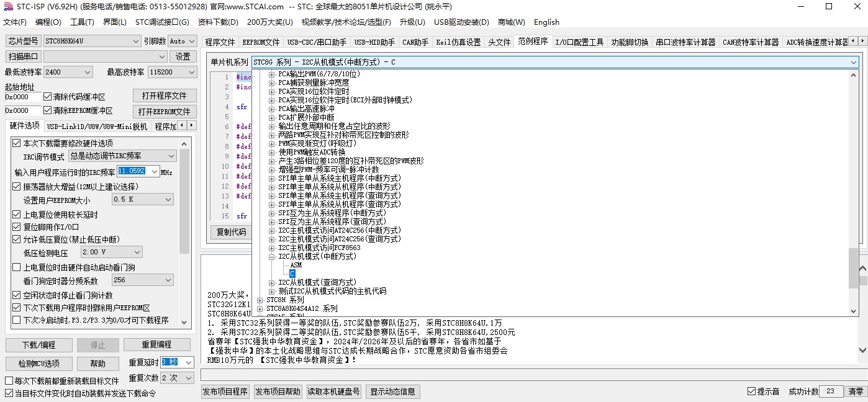Click the right arrow of the hardware options tab strip
The width and height of the screenshot is (868, 402).
[x=191, y=126]
